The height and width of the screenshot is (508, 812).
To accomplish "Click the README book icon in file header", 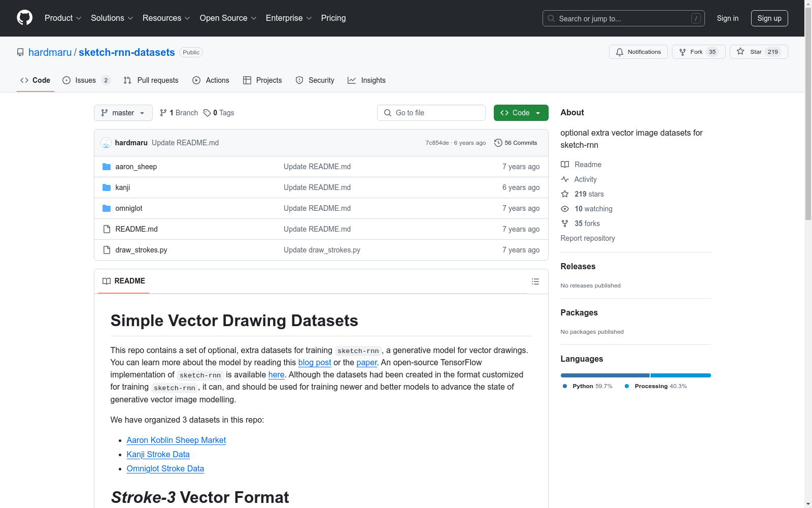I will click(107, 281).
